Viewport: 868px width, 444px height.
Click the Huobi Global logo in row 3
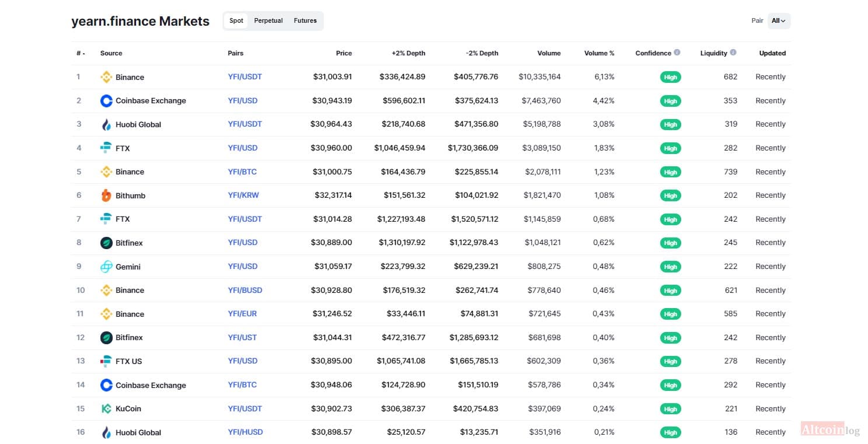106,124
